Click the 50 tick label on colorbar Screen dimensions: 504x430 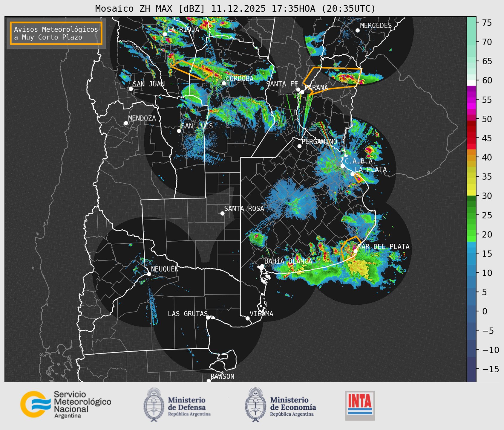coord(487,119)
